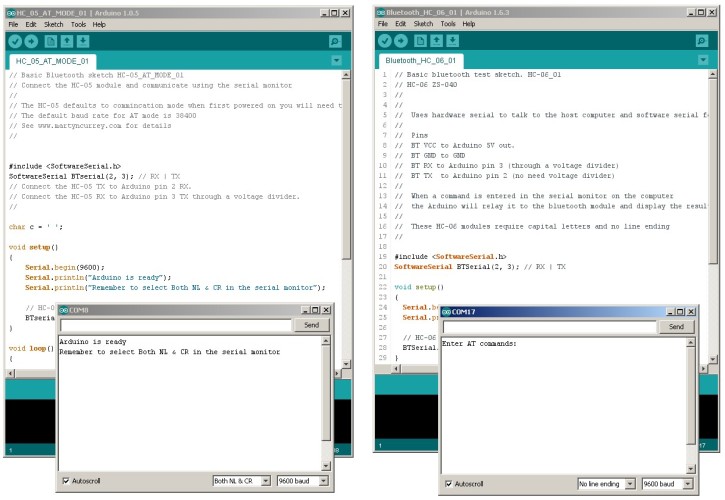The height and width of the screenshot is (500, 725).
Task: Click Verify icon in Arduino 1.6.3 window
Action: pyautogui.click(x=385, y=41)
